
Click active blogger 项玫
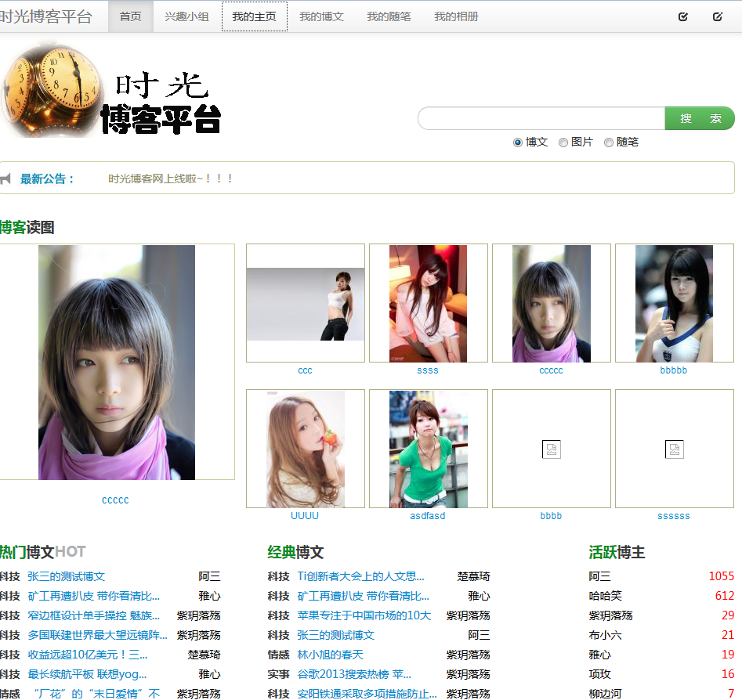(x=599, y=674)
